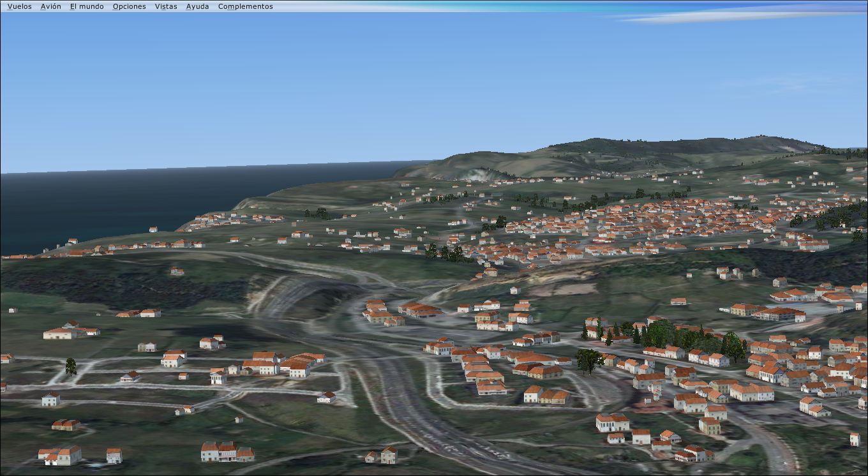Image resolution: width=868 pixels, height=476 pixels.
Task: Open the Ayuda menu
Action: tap(197, 6)
